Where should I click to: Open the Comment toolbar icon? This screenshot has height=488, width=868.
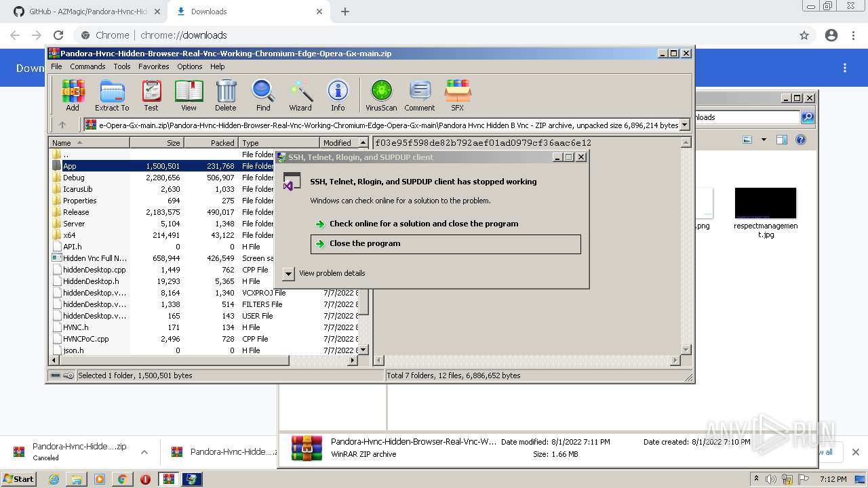[420, 96]
